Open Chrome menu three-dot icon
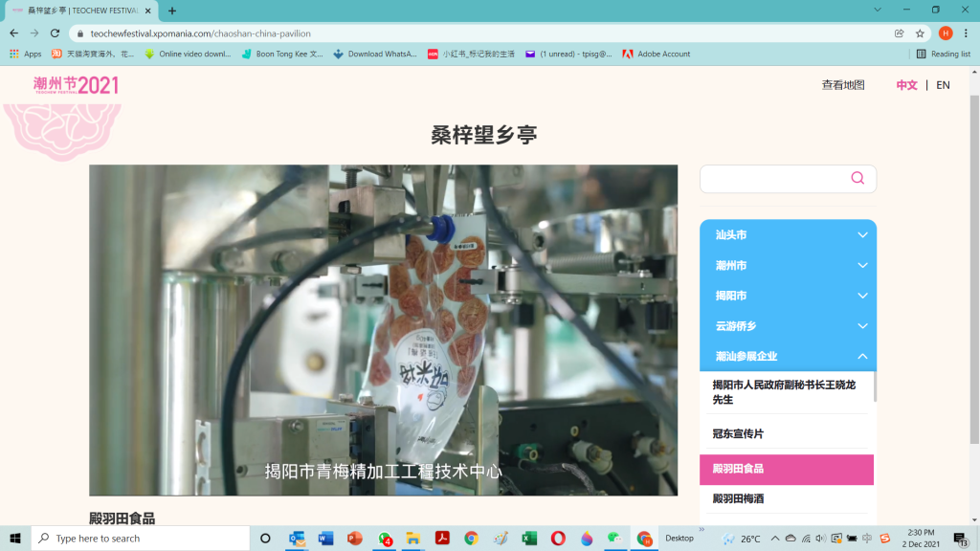Image resolution: width=980 pixels, height=551 pixels. (966, 33)
